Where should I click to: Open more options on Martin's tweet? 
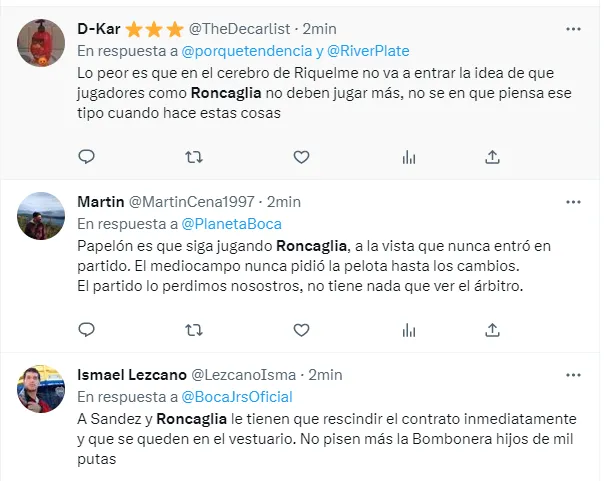[x=573, y=202]
